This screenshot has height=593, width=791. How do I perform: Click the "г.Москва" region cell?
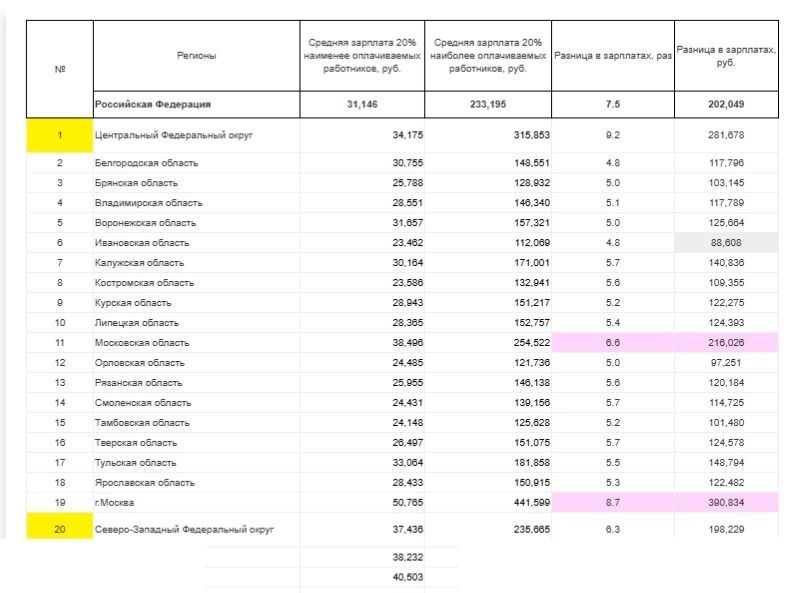pyautogui.click(x=115, y=501)
